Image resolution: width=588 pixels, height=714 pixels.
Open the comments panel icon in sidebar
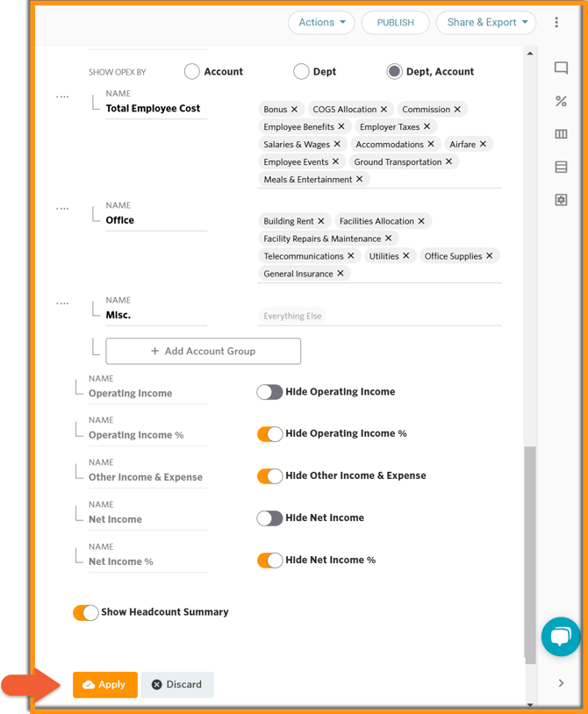pyautogui.click(x=561, y=68)
